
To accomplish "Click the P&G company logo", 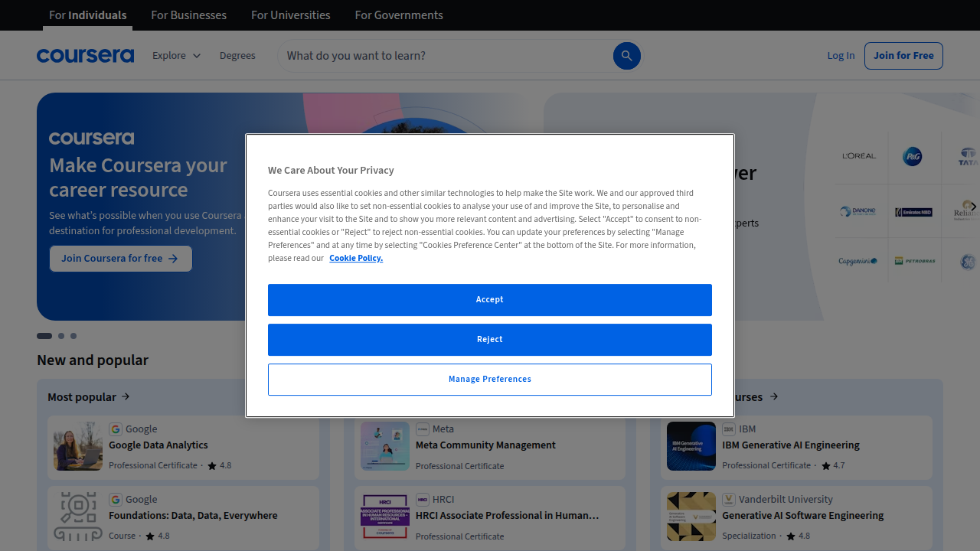I will (913, 156).
